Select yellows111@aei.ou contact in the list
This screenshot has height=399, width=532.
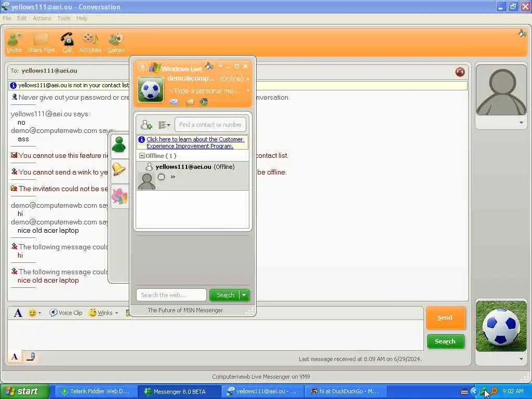[192, 176]
